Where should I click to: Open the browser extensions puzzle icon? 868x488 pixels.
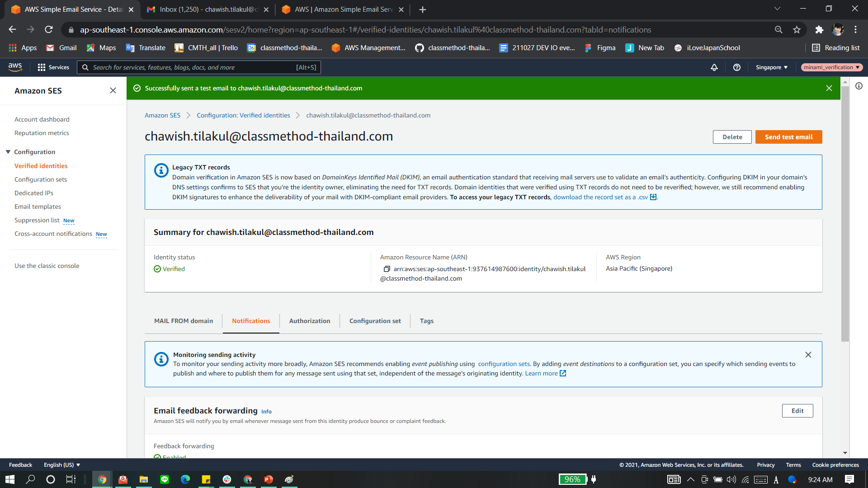point(820,29)
